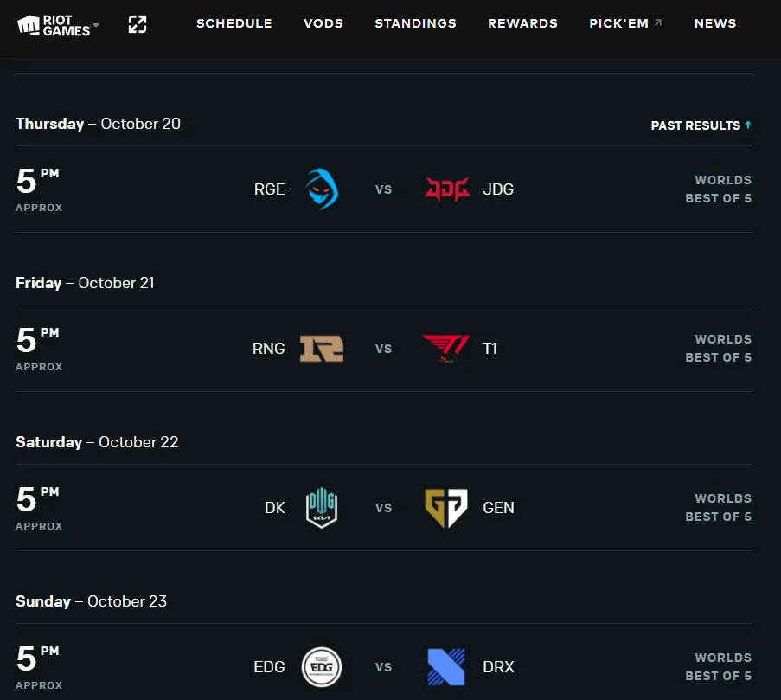
Task: Open the Schedule tab
Action: click(x=234, y=23)
